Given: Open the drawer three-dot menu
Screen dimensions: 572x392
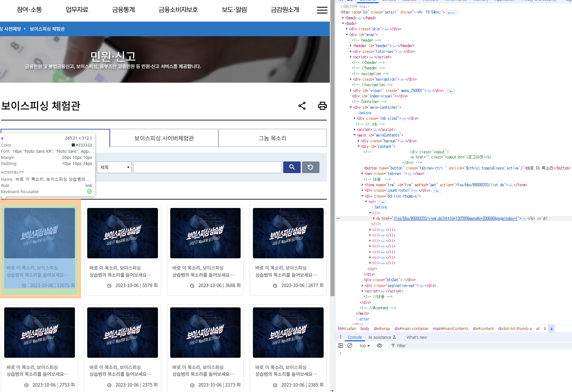Looking at the screenshot, I should pyautogui.click(x=340, y=337).
